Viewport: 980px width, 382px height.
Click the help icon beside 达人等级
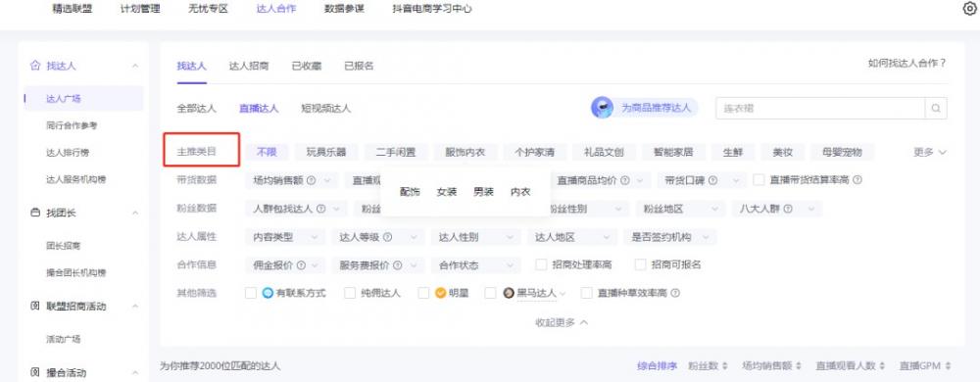(387, 237)
